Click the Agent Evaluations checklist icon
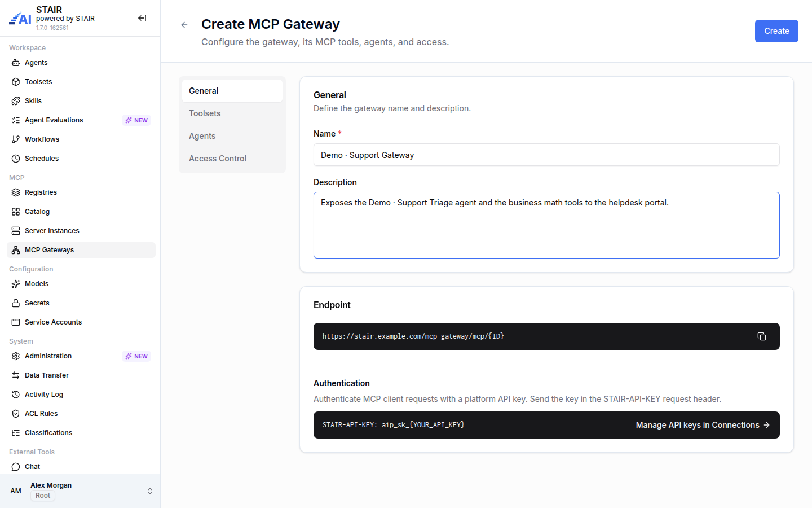 point(16,120)
